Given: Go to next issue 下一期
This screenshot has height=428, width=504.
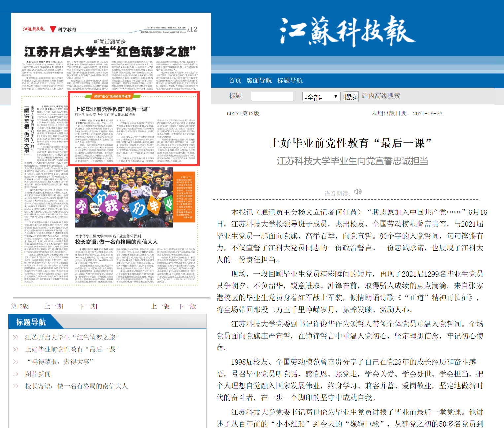Looking at the screenshot, I should 88,306.
